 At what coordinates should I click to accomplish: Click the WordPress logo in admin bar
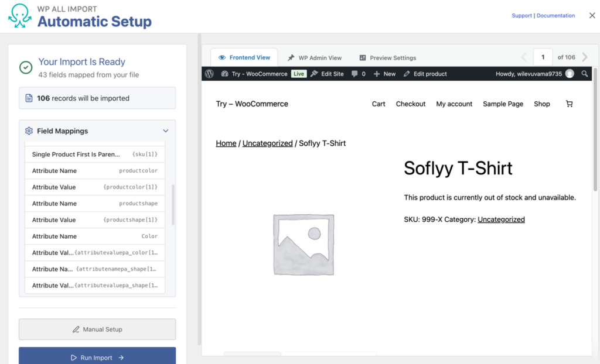click(x=209, y=74)
